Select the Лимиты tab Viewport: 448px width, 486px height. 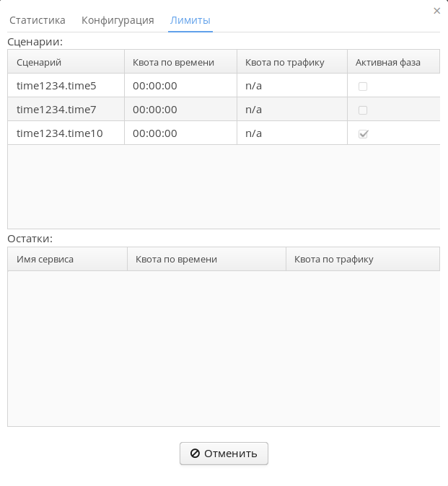190,20
